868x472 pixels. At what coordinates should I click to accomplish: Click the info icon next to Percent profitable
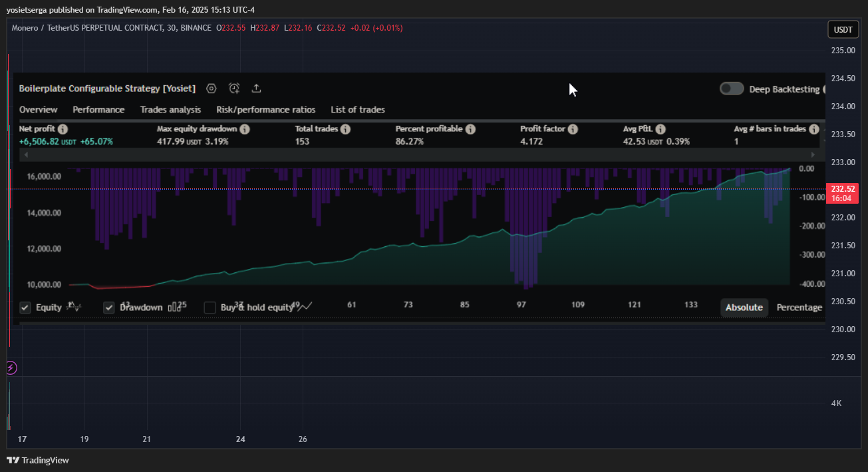[470, 129]
